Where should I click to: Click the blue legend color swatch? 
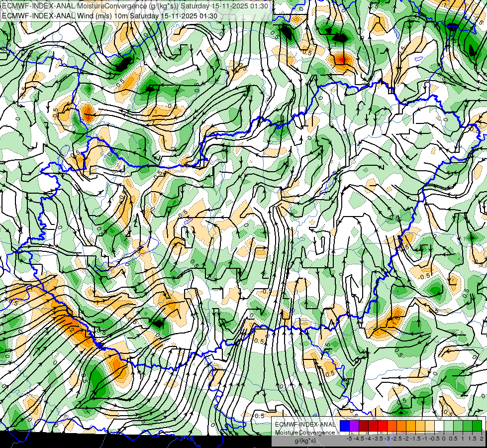pyautogui.click(x=345, y=426)
